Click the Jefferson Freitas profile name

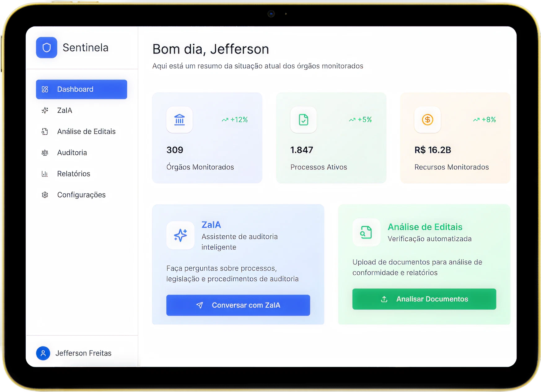click(83, 353)
